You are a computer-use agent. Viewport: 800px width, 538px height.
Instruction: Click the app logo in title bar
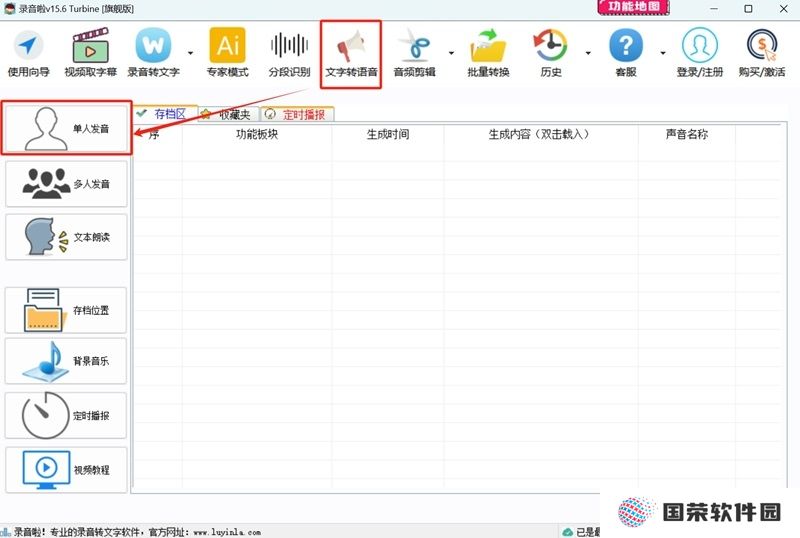(x=9, y=8)
